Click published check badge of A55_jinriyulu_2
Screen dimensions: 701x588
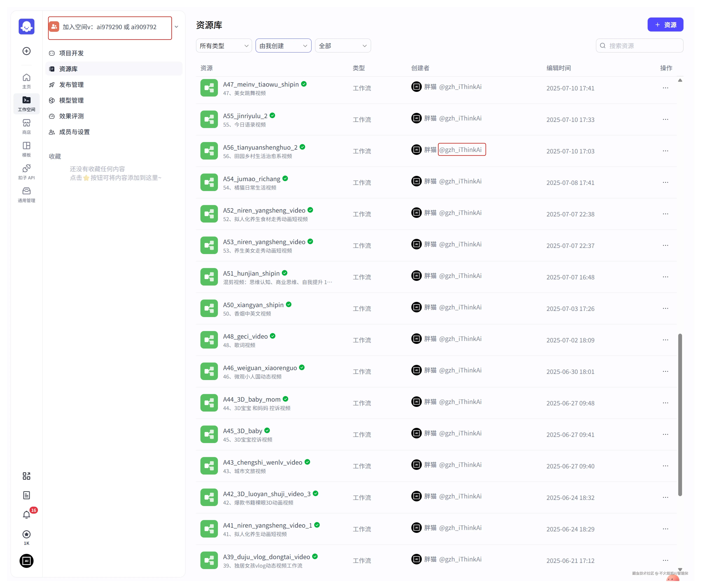point(272,116)
